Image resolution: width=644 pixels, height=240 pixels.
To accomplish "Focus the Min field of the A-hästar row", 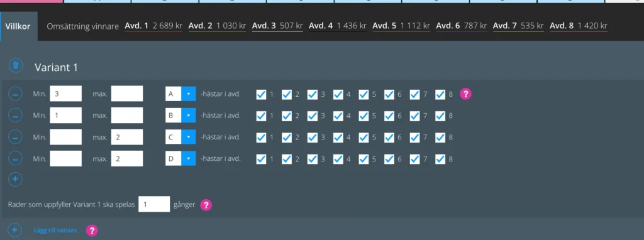I will coord(65,94).
